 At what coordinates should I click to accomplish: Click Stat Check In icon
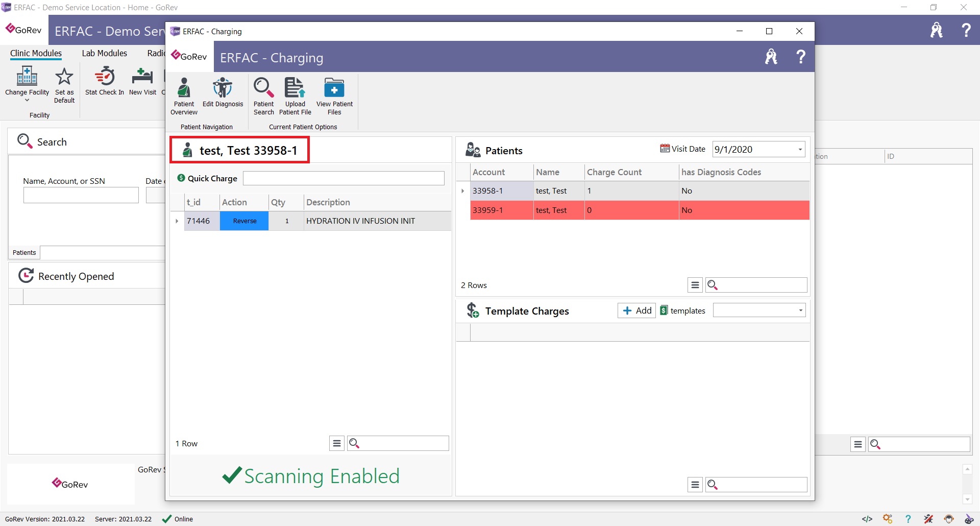pos(105,77)
